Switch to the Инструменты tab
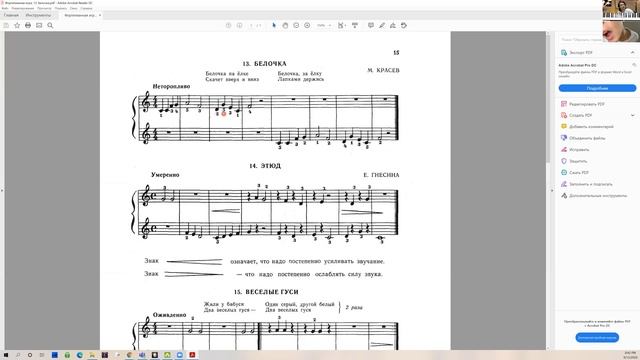The image size is (640, 360). pyautogui.click(x=38, y=15)
